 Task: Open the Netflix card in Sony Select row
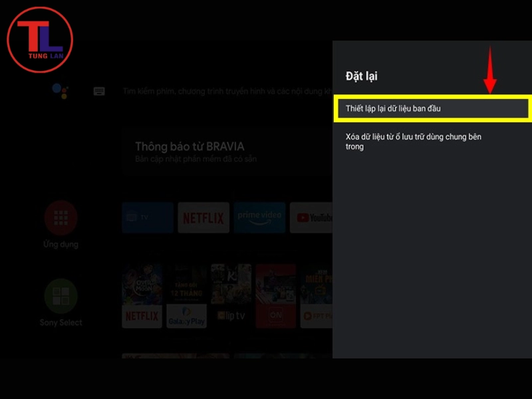(142, 296)
